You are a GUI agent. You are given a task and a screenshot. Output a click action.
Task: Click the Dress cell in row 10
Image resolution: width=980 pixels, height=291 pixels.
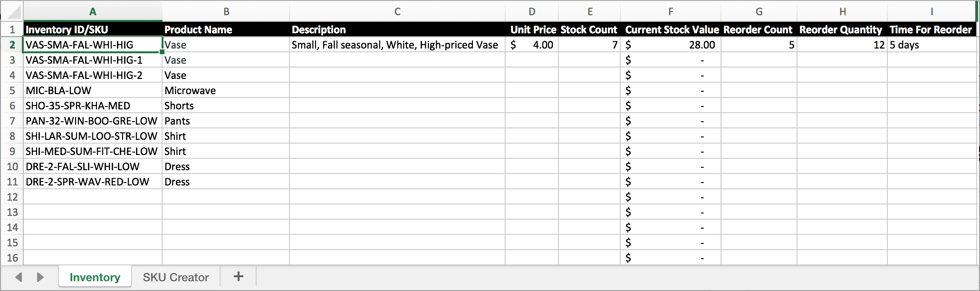point(226,166)
